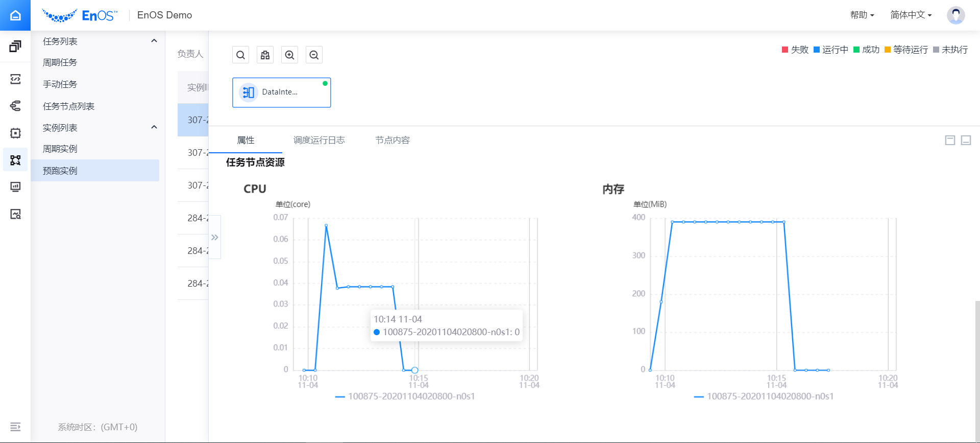
Task: Open the 帮助 dropdown menu
Action: click(862, 15)
